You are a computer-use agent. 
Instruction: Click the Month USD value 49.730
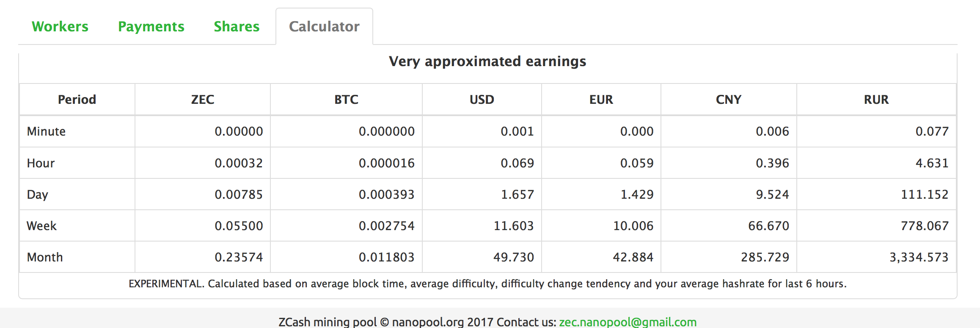coord(513,257)
